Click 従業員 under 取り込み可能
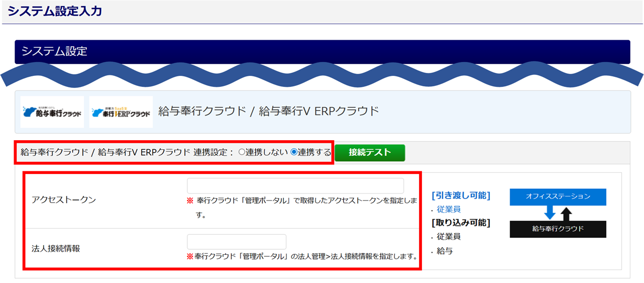The image size is (644, 283). (449, 236)
